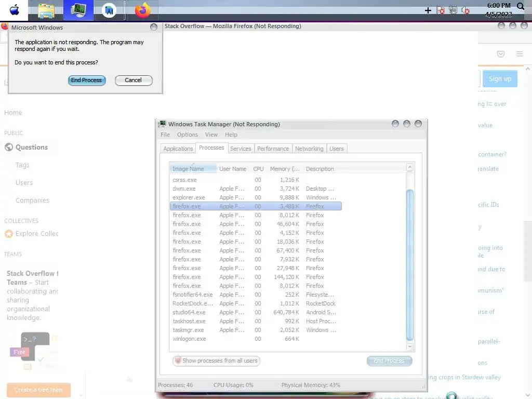532x399 pixels.
Task: Open the Android Studio taskbar icon
Action: pyautogui.click(x=109, y=10)
